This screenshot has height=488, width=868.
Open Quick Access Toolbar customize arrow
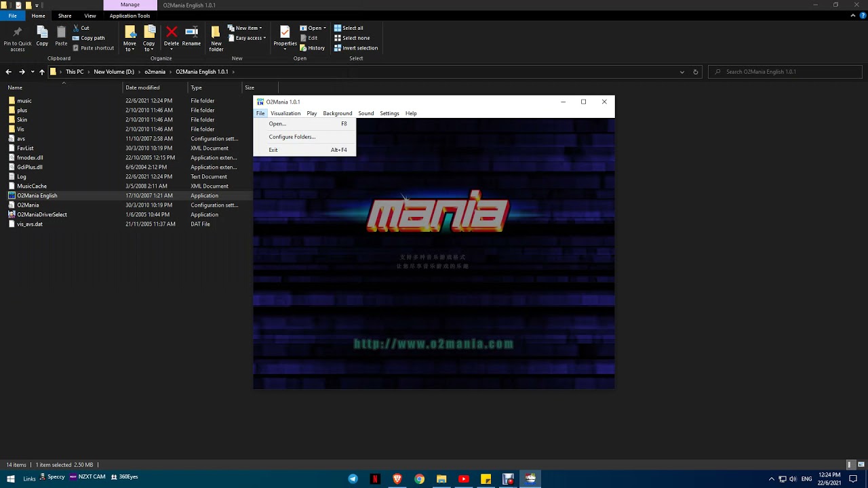37,5
